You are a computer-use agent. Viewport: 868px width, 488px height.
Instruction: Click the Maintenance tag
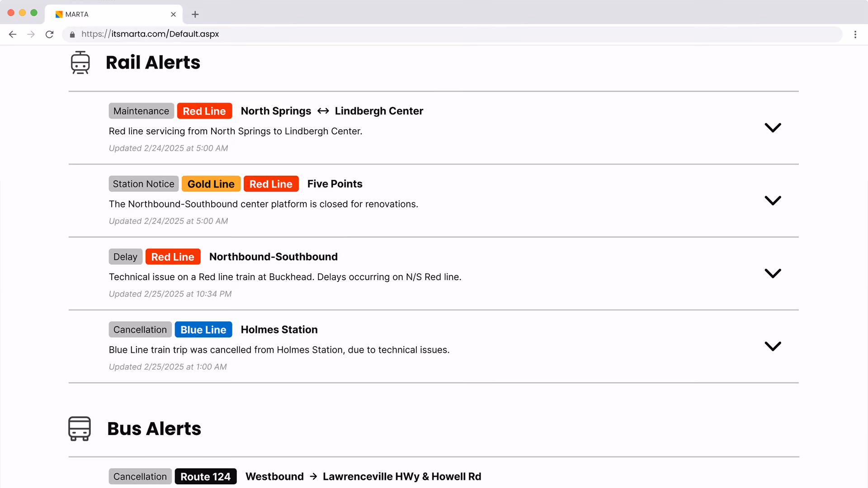[x=142, y=111]
